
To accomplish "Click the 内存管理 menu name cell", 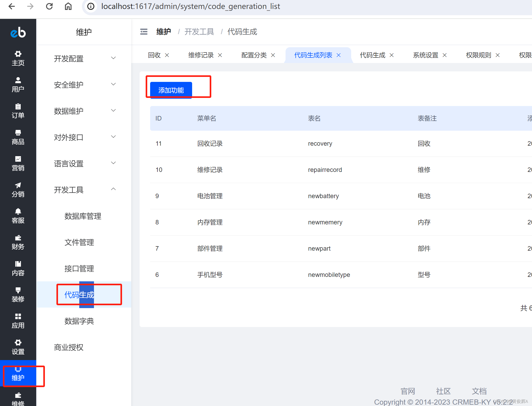I will pos(210,222).
